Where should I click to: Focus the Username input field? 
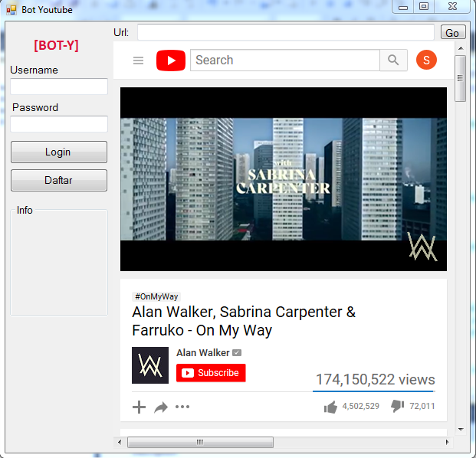point(59,87)
